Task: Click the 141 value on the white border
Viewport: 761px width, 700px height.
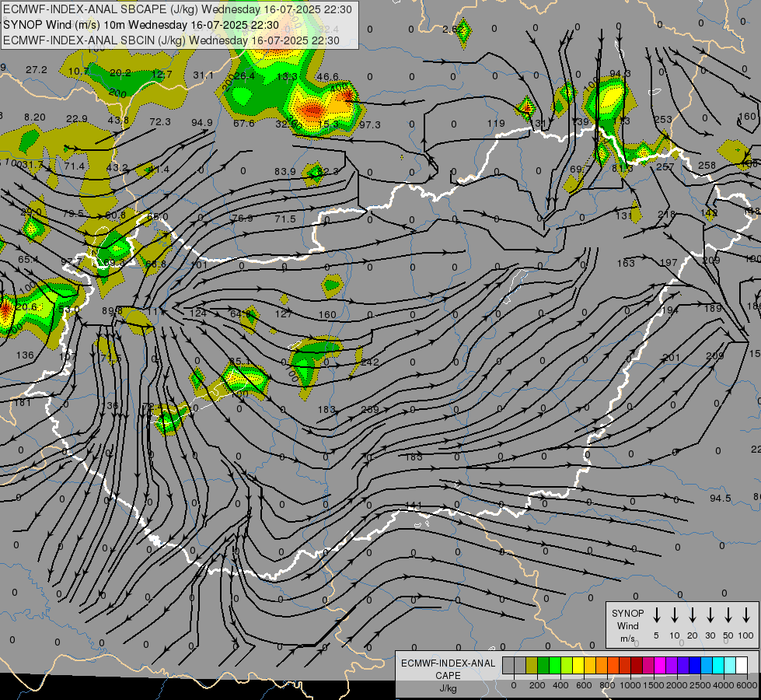Action: click(x=413, y=506)
